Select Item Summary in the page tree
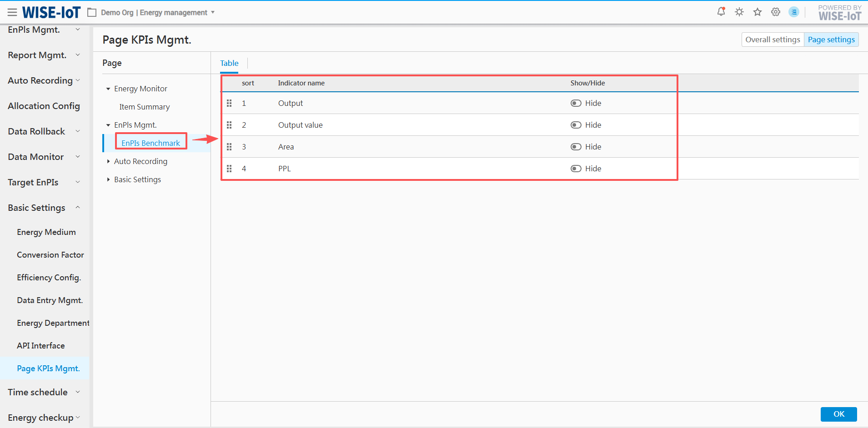Viewport: 868px width, 428px height. 144,107
